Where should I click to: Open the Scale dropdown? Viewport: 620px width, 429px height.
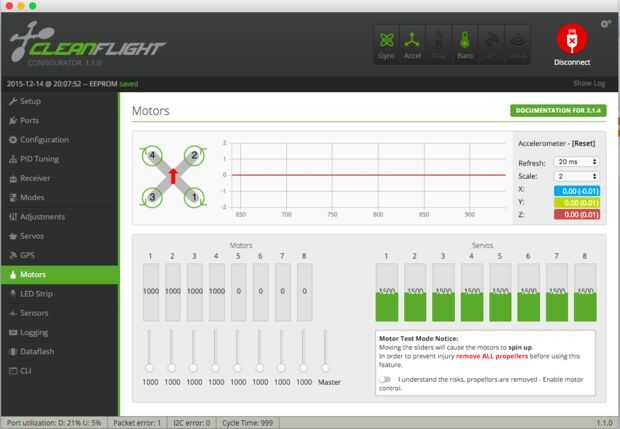(577, 176)
